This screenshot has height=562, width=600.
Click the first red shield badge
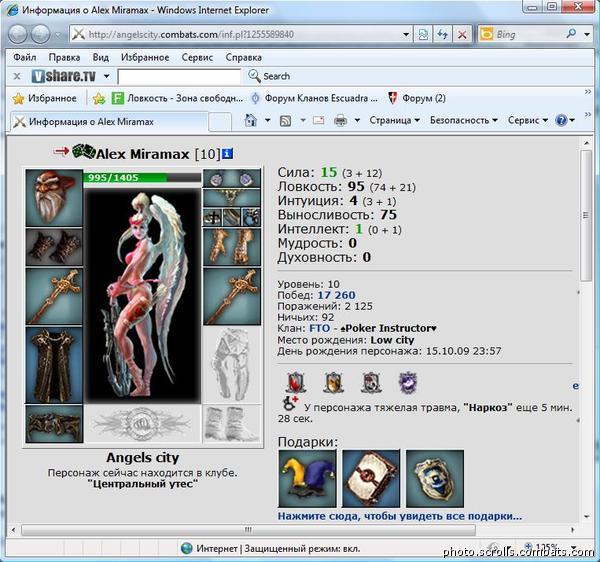296,382
